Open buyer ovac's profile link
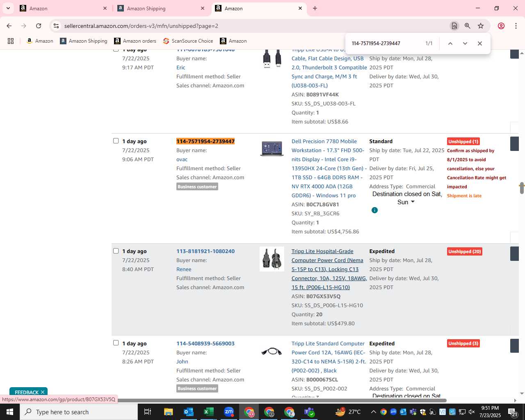 pyautogui.click(x=182, y=159)
